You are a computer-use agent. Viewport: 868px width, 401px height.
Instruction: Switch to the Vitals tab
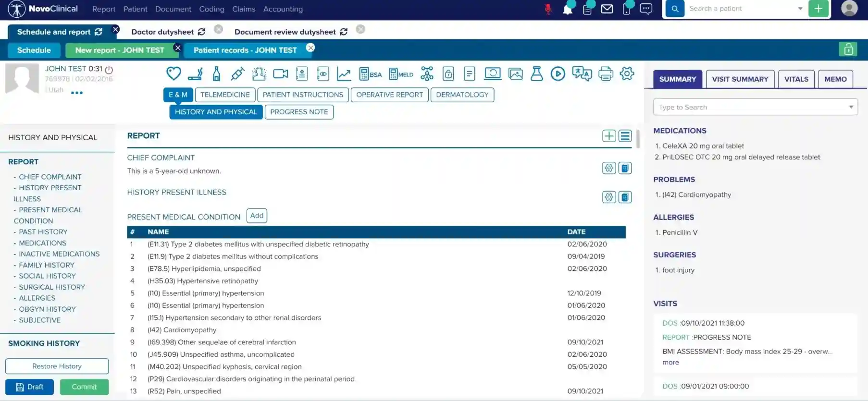pos(796,79)
